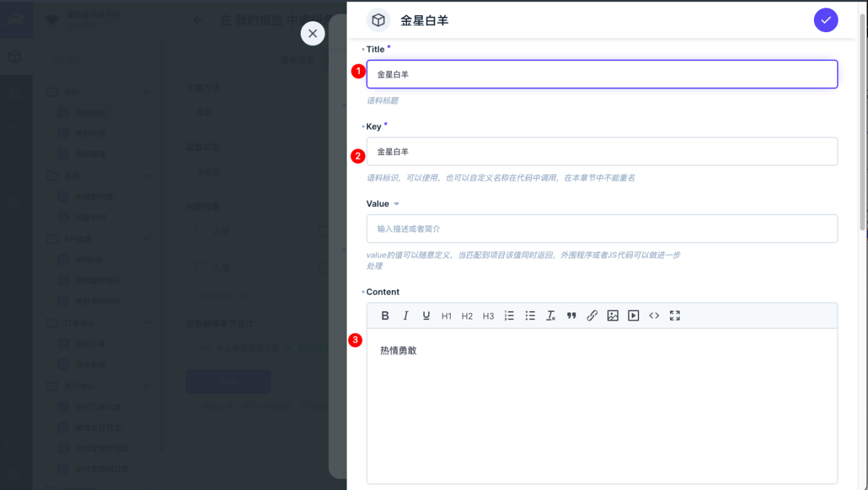Viewport: 868px width, 490px height.
Task: Toggle bold formatting in Content editor
Action: pos(385,316)
